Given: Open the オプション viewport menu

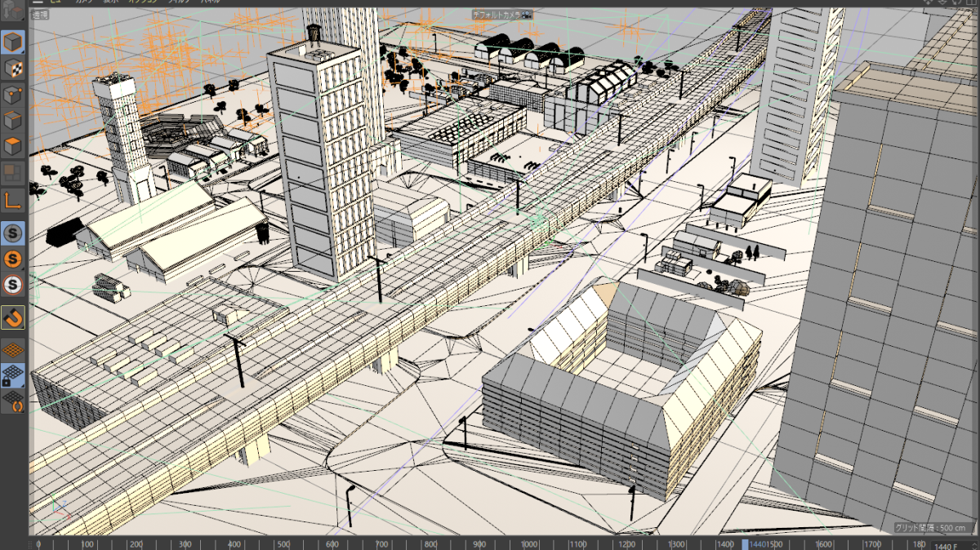Looking at the screenshot, I should point(141,2).
